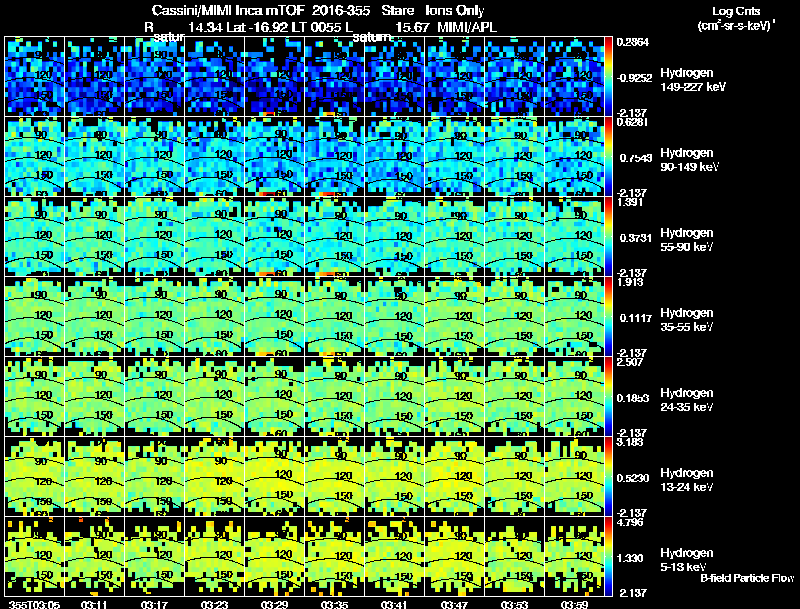Select the 'Hydrogen 149-227 keV' row label
800x609 pixels.
(693, 80)
